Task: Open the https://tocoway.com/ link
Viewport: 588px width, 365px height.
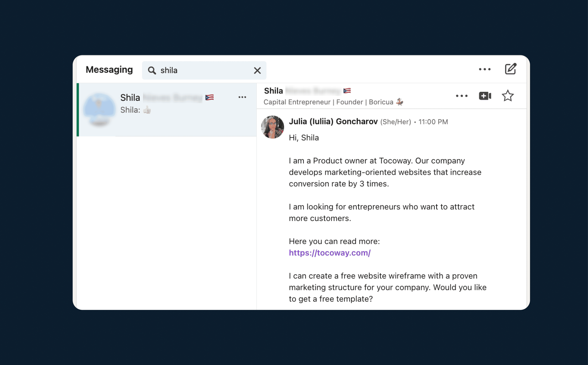Action: click(330, 253)
